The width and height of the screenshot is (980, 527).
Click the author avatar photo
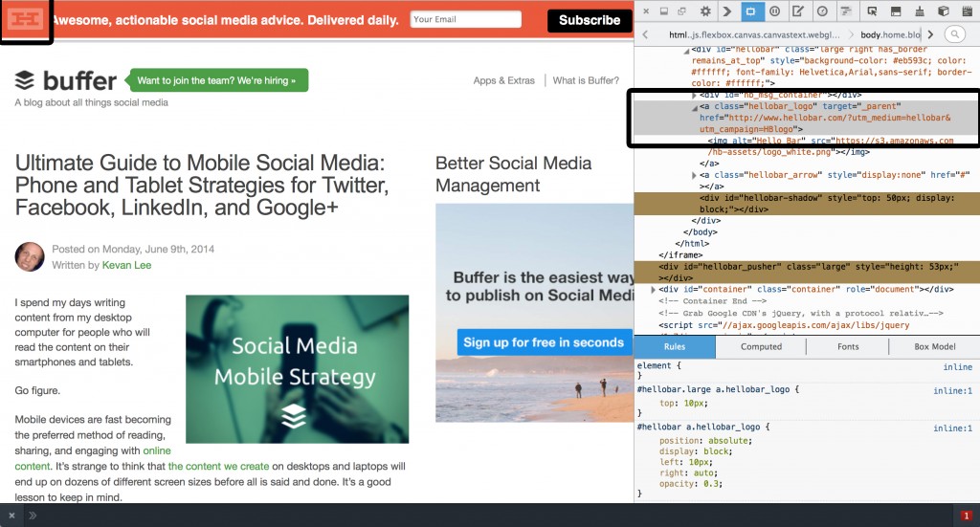(30, 256)
